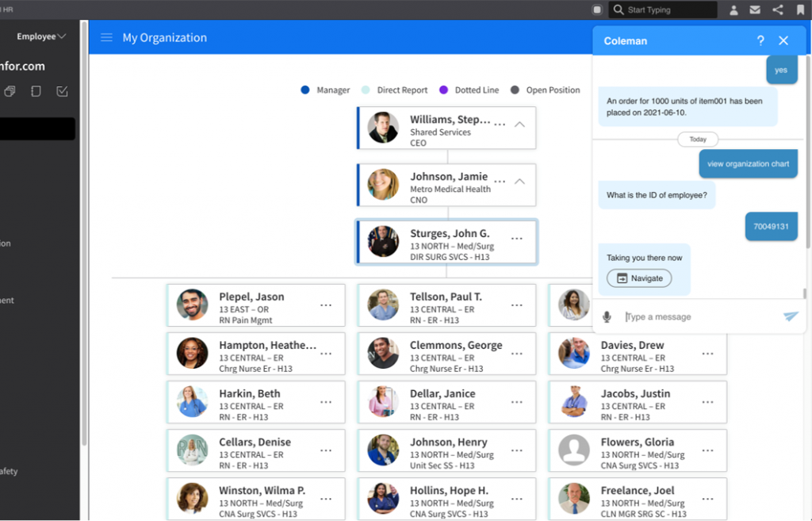Screen dimensions: 812x521
Task: Click the order placed confirmation message
Action: [688, 107]
